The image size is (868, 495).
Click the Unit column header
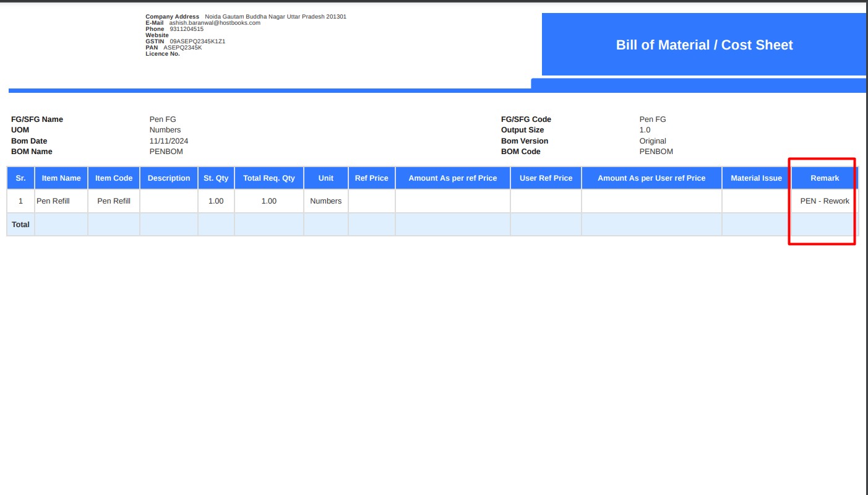326,178
